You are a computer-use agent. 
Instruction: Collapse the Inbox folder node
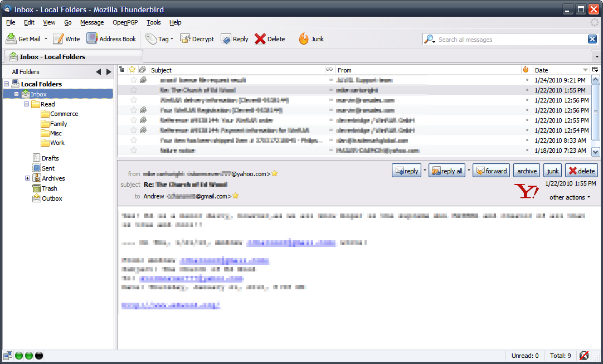click(x=17, y=94)
